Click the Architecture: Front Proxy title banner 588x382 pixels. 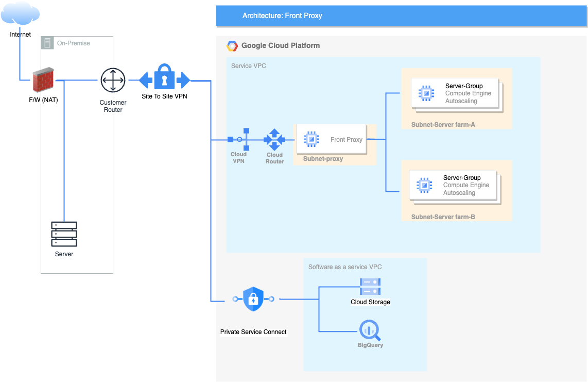coord(401,16)
